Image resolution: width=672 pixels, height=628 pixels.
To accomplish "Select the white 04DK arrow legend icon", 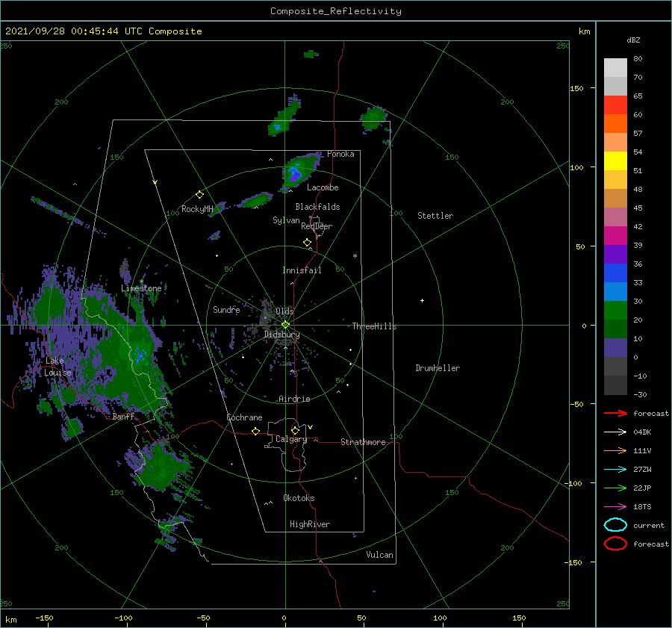I will (615, 432).
